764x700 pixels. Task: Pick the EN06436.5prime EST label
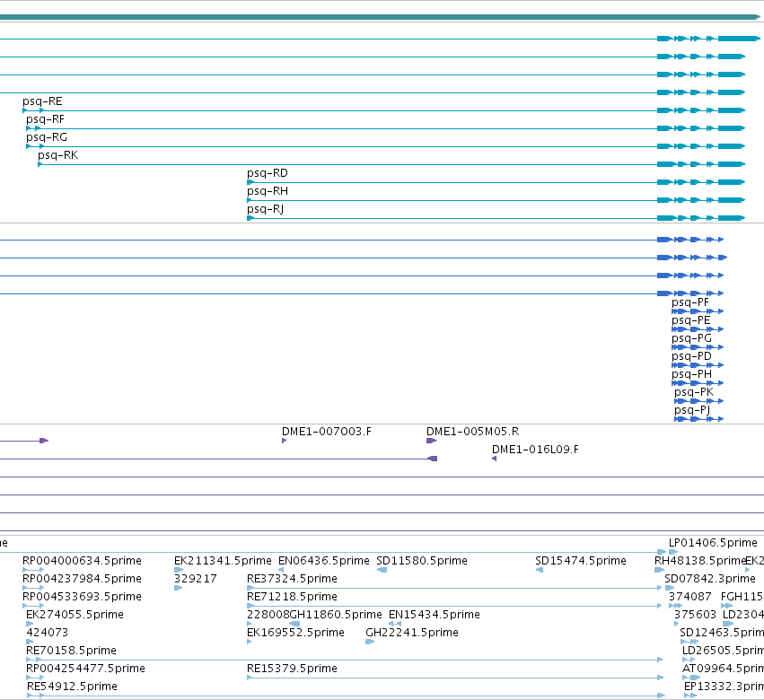pos(324,561)
